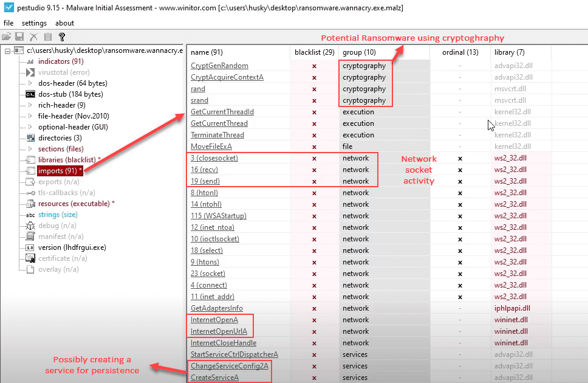Sort by the library (7) column header

pyautogui.click(x=509, y=52)
